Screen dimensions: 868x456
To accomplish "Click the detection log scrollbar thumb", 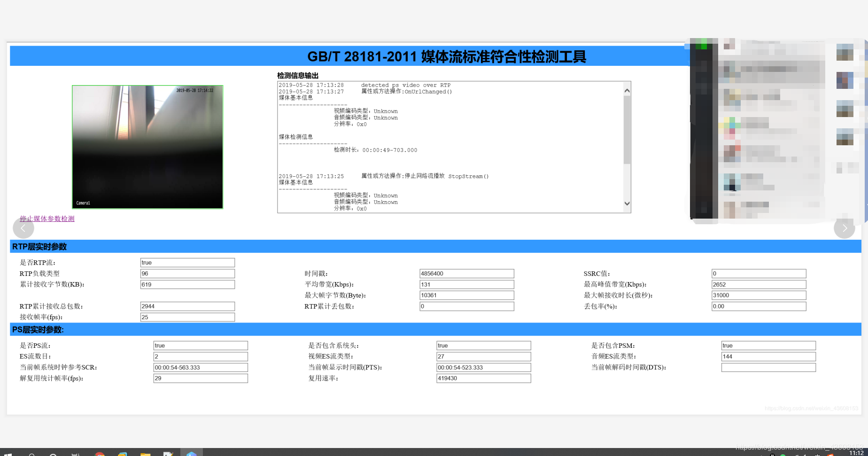I will tap(627, 130).
